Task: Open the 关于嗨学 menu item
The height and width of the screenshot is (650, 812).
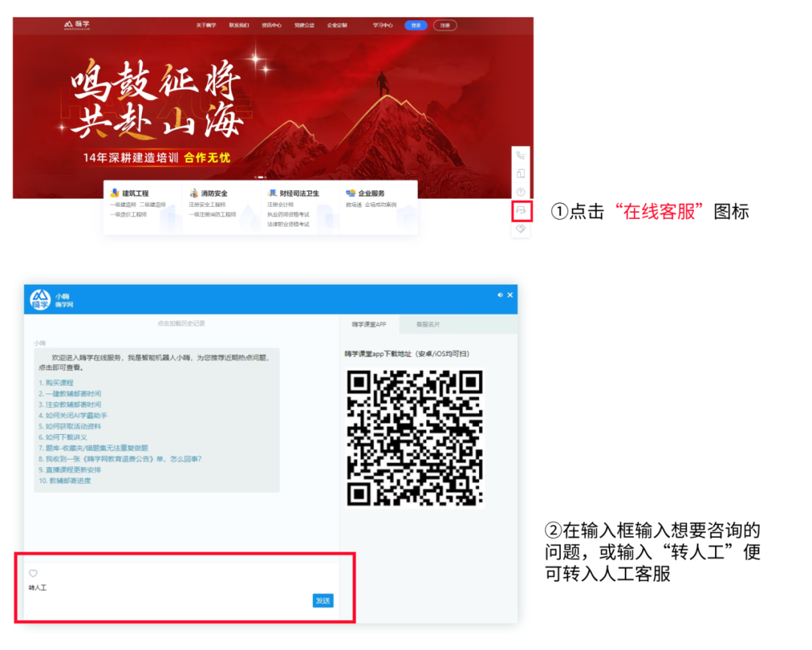Action: point(206,26)
